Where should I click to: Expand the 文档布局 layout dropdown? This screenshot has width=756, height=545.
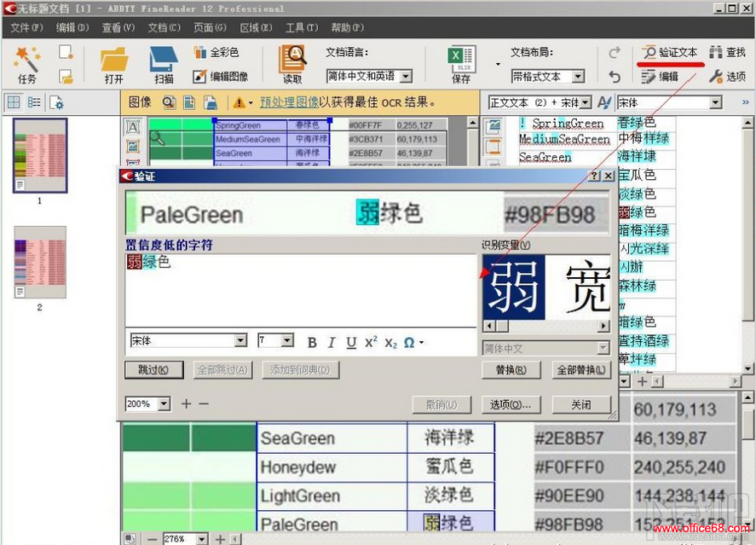pos(577,77)
